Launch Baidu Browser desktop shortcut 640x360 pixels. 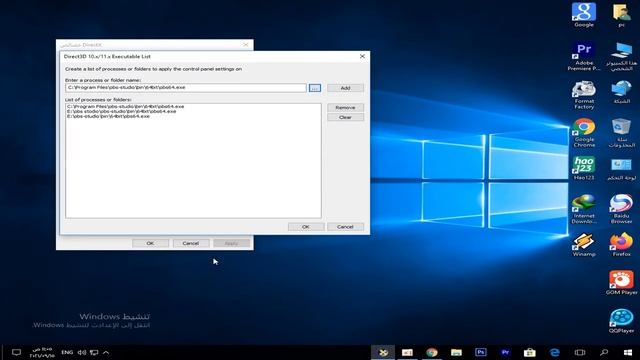point(621,209)
